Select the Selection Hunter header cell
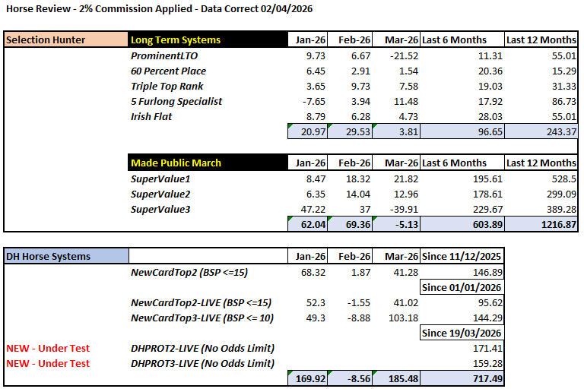Image resolution: width=584 pixels, height=392 pixels. click(x=46, y=40)
